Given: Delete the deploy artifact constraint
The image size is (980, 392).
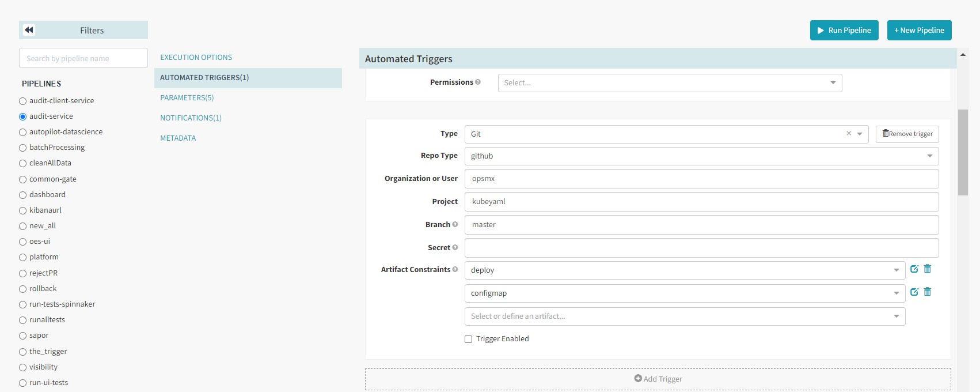Looking at the screenshot, I should click(x=928, y=269).
